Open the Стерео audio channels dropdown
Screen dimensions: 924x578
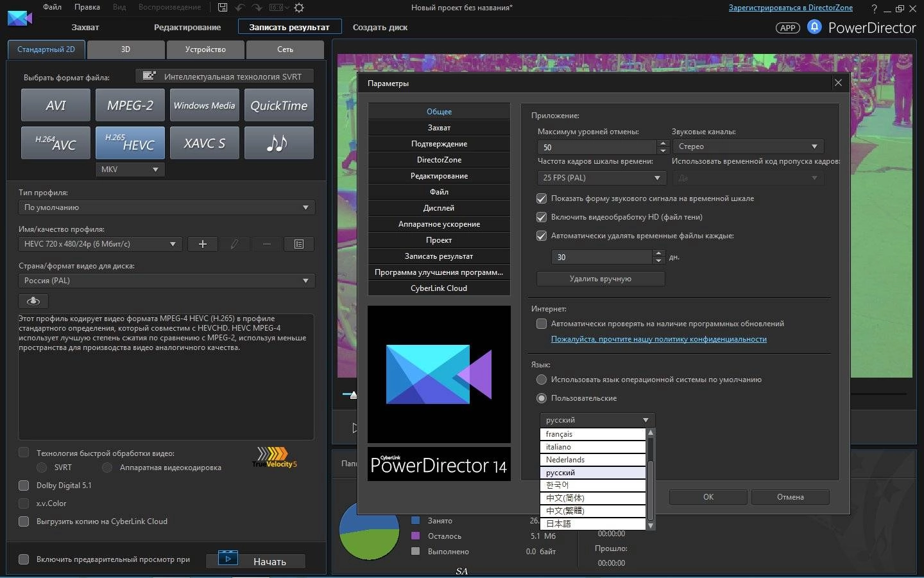[748, 146]
